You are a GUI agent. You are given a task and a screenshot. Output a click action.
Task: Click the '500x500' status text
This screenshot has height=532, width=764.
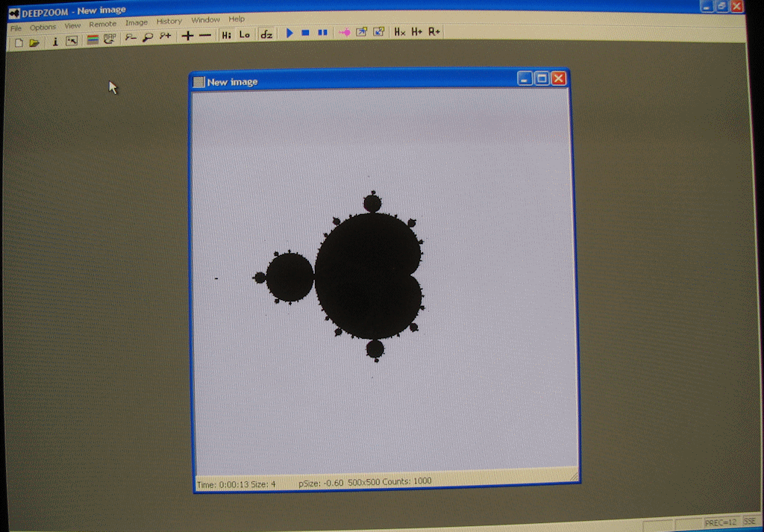[365, 482]
